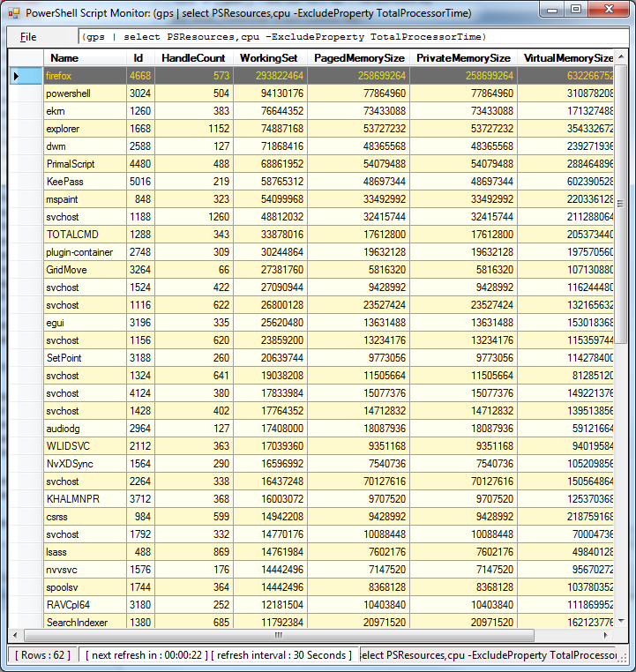636x672 pixels.
Task: Click the vertical scrollbar thumb
Action: [621, 202]
